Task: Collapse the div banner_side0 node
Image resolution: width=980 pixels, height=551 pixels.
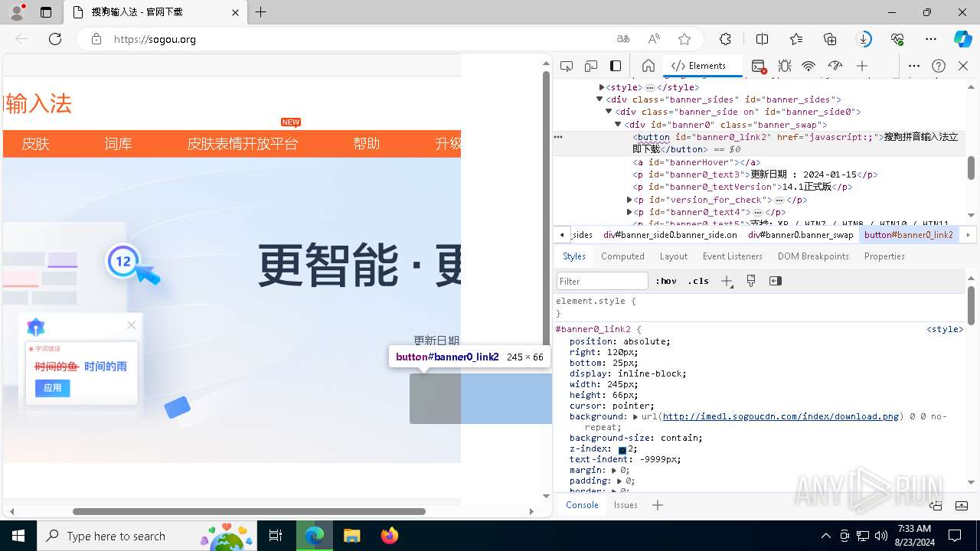Action: coord(609,112)
